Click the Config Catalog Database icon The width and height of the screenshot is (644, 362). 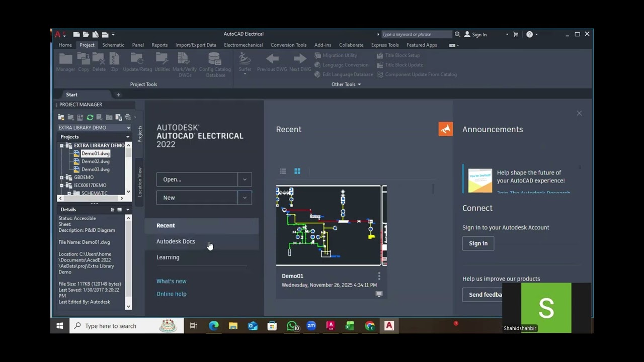click(215, 64)
